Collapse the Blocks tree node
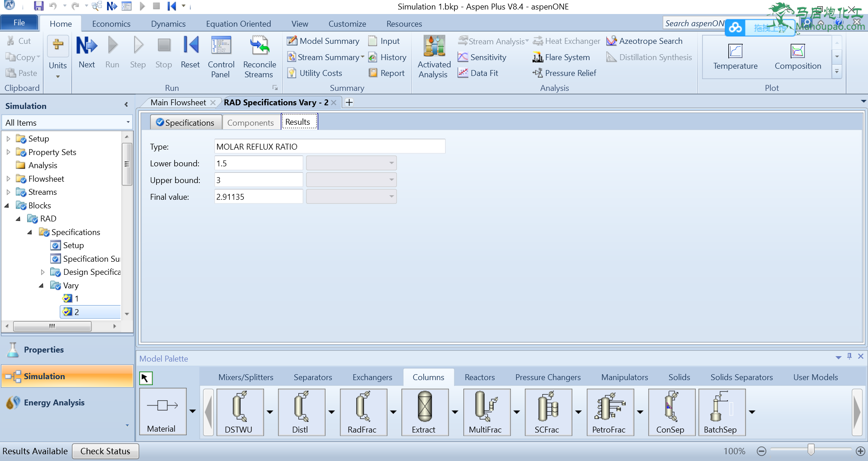The image size is (868, 461). 7,206
